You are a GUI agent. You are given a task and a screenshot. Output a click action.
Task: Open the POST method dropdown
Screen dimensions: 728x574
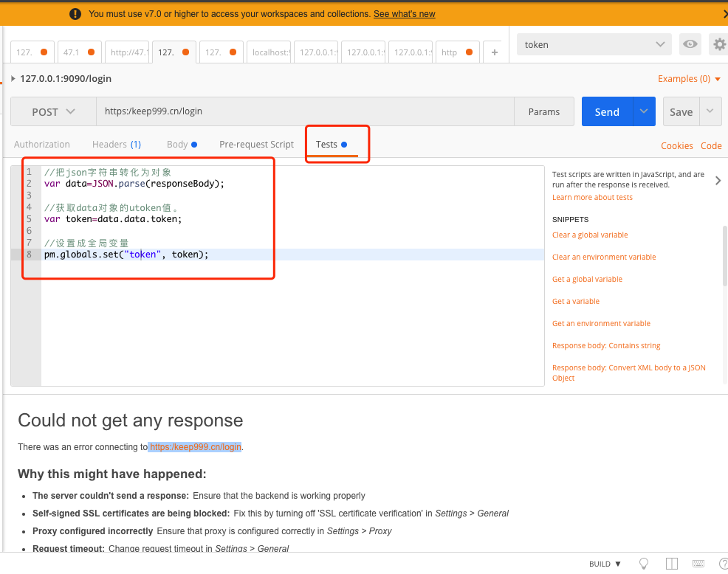(53, 111)
